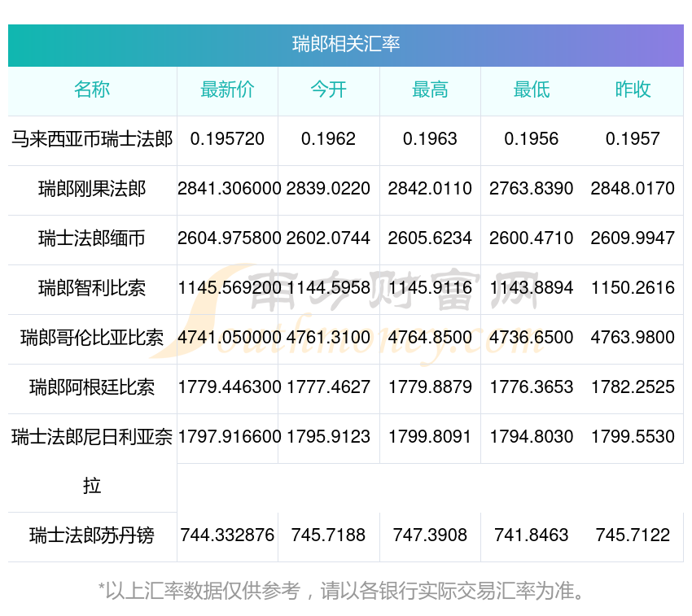Click the 今开 column header

[328, 90]
